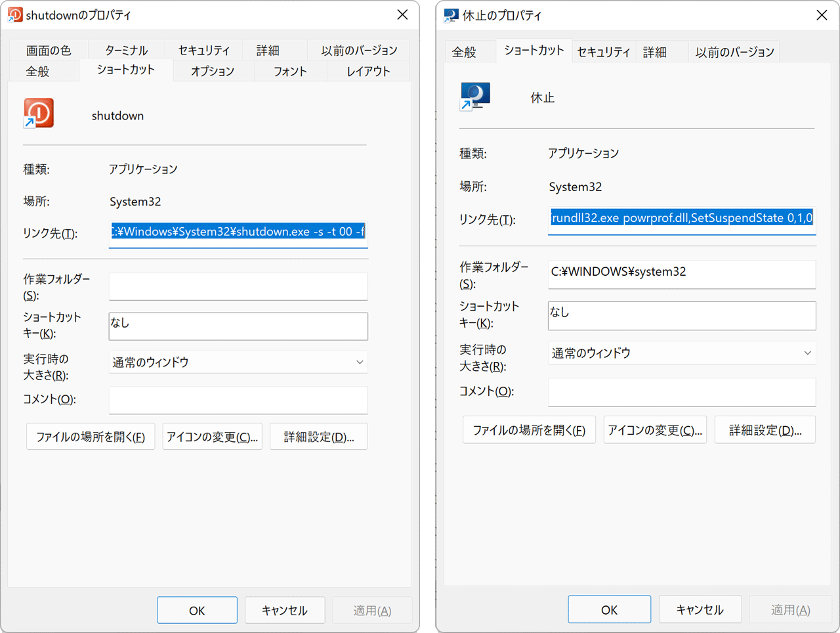Select ショートカット tab in shutdown properties

(x=126, y=70)
